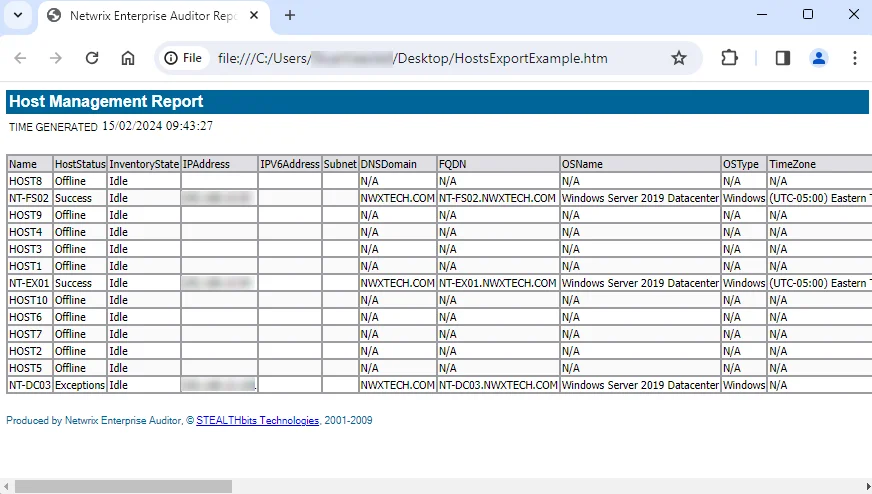This screenshot has width=872, height=494.
Task: Select the HOST7 name cell
Action: [30, 334]
